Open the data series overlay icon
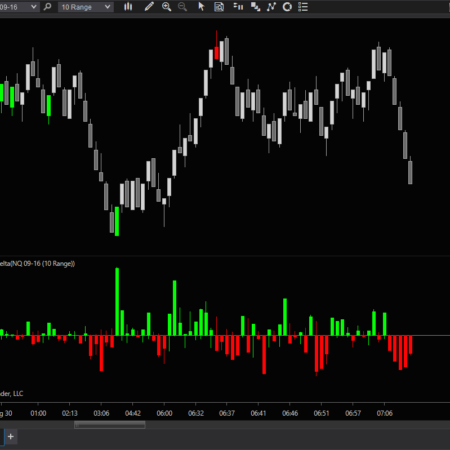The width and height of the screenshot is (450, 450). coord(255,7)
